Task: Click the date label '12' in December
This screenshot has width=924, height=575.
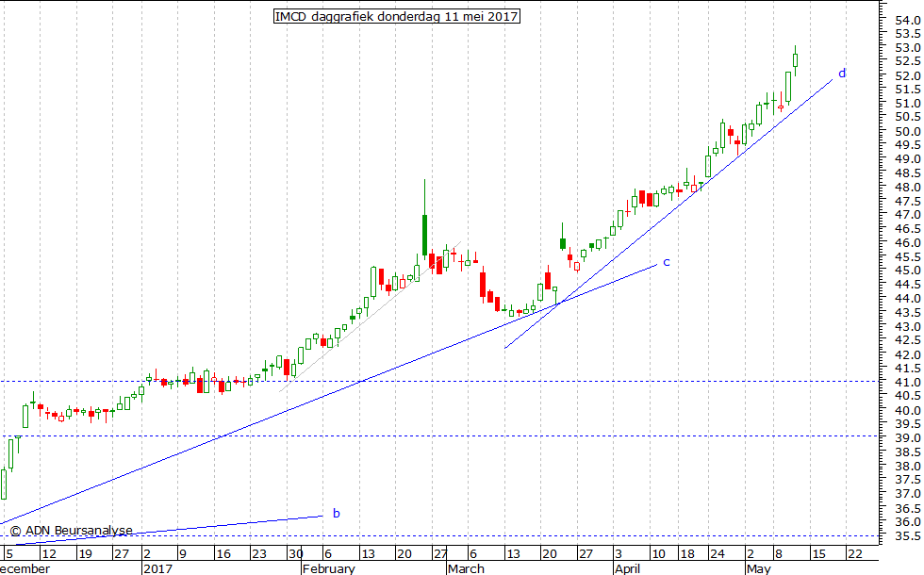Action: (49, 554)
